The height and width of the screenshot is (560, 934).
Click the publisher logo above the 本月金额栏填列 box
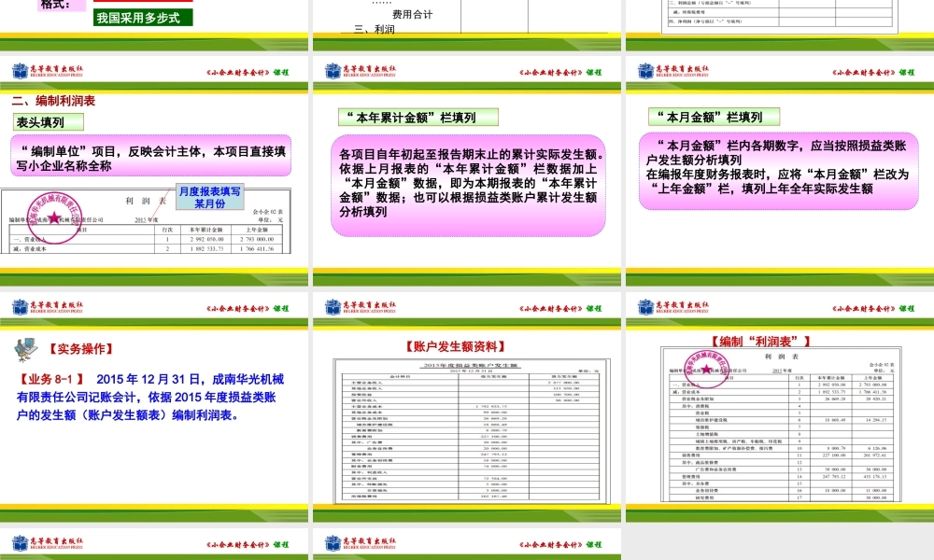coord(644,71)
